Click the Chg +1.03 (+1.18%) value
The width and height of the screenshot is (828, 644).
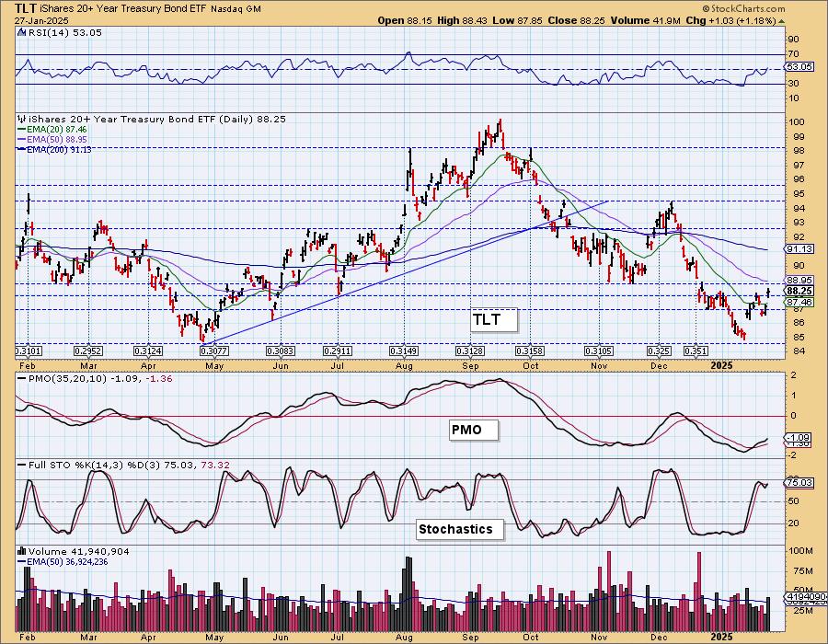tap(730, 20)
